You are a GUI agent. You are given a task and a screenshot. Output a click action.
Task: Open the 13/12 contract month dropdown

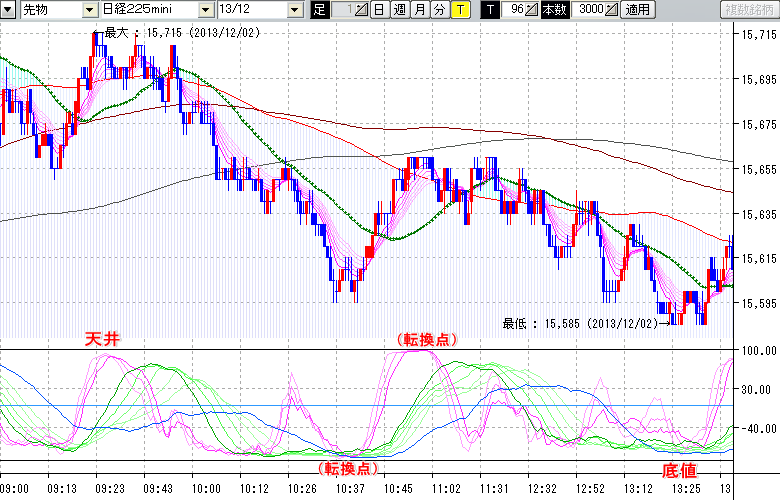click(x=294, y=9)
